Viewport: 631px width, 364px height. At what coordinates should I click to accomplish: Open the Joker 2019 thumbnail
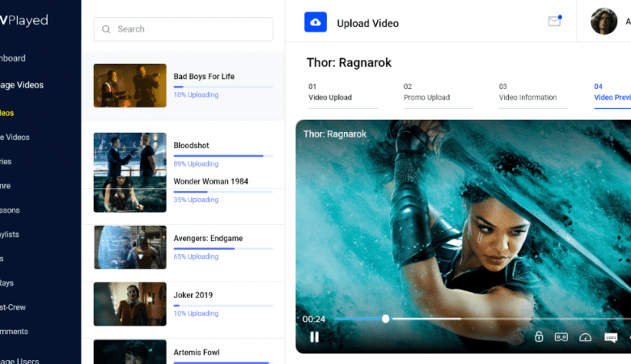[130, 304]
